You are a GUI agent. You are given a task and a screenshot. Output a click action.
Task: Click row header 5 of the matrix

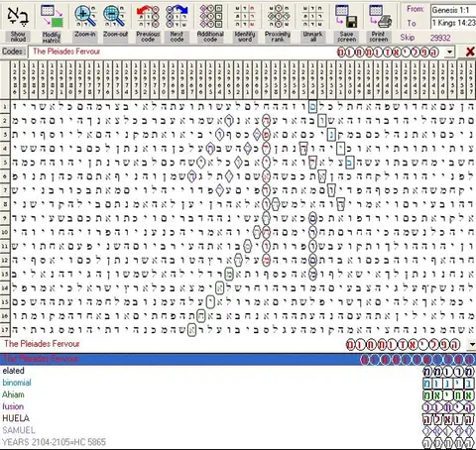(5, 163)
